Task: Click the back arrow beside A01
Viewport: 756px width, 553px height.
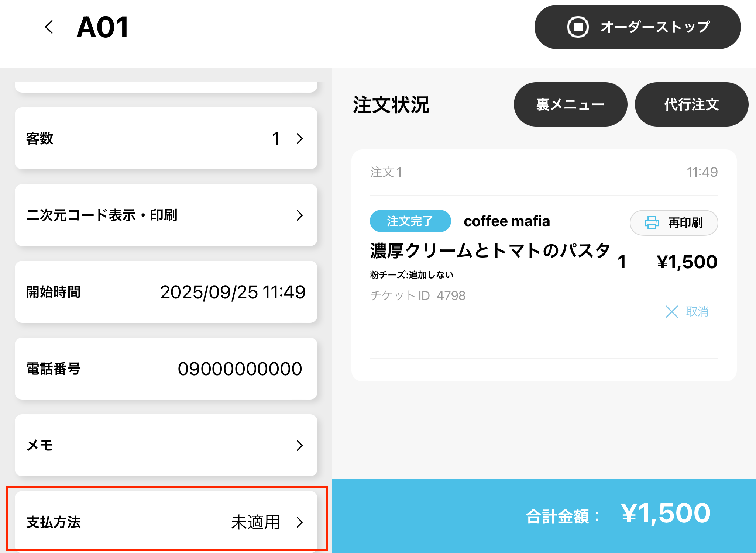Action: (49, 27)
